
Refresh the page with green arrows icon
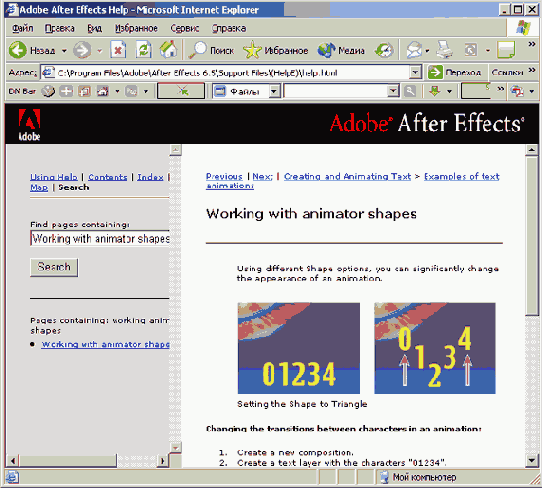pyautogui.click(x=143, y=50)
